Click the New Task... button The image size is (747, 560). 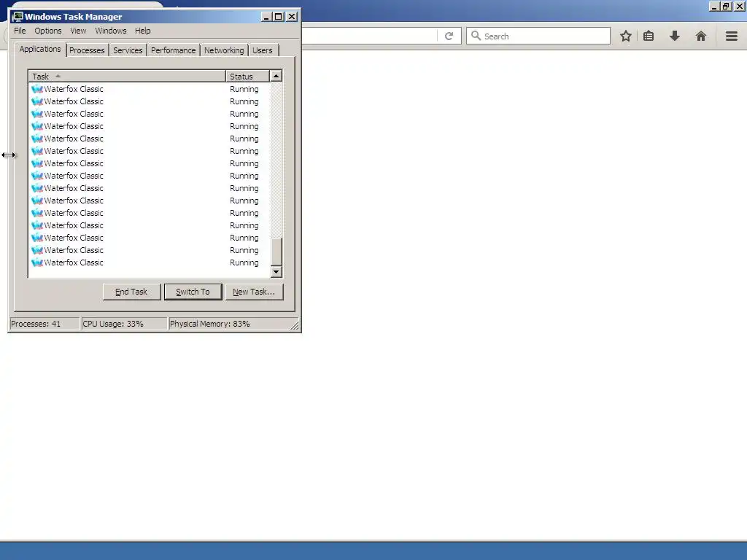pyautogui.click(x=254, y=292)
